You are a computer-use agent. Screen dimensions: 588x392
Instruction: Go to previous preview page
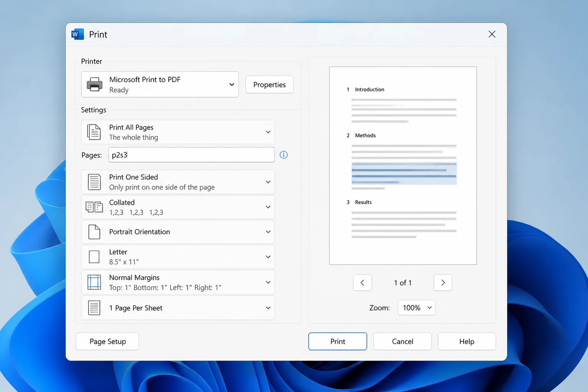point(362,283)
